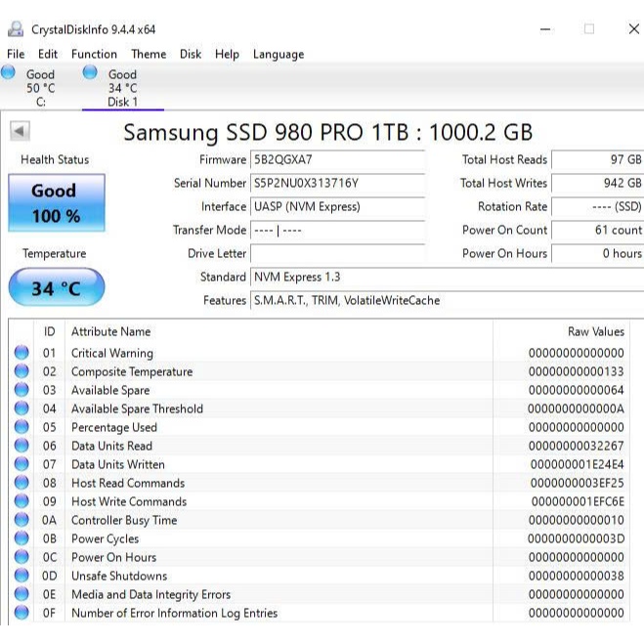Image resolution: width=644 pixels, height=644 pixels.
Task: Click the Raw Values column header
Action: click(595, 332)
